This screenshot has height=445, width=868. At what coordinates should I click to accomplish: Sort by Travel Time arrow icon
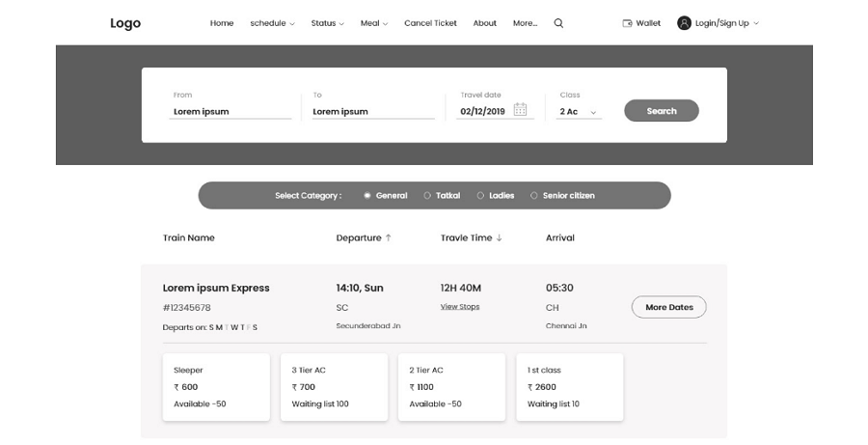[499, 237]
